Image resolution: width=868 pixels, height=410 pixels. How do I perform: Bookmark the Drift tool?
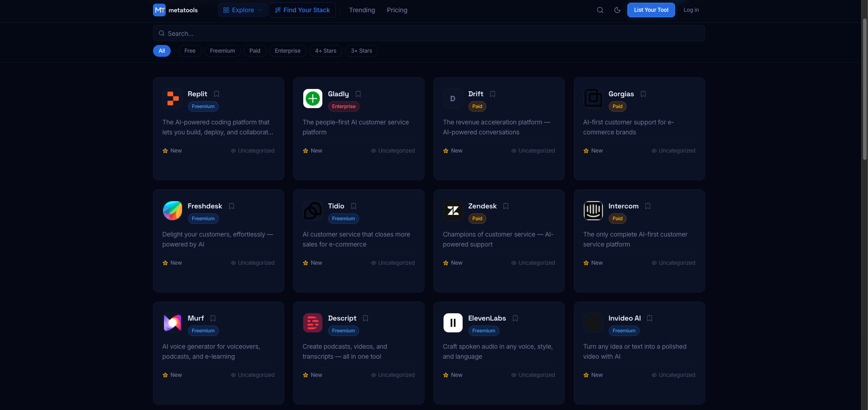[493, 94]
